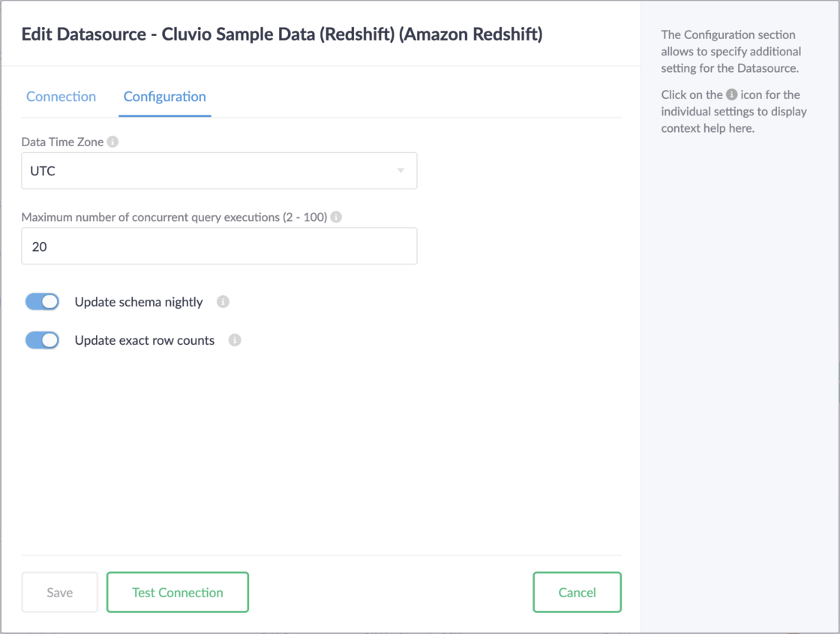Viewport: 840px width, 634px height.
Task: View info for Update exact row counts
Action: coord(235,340)
